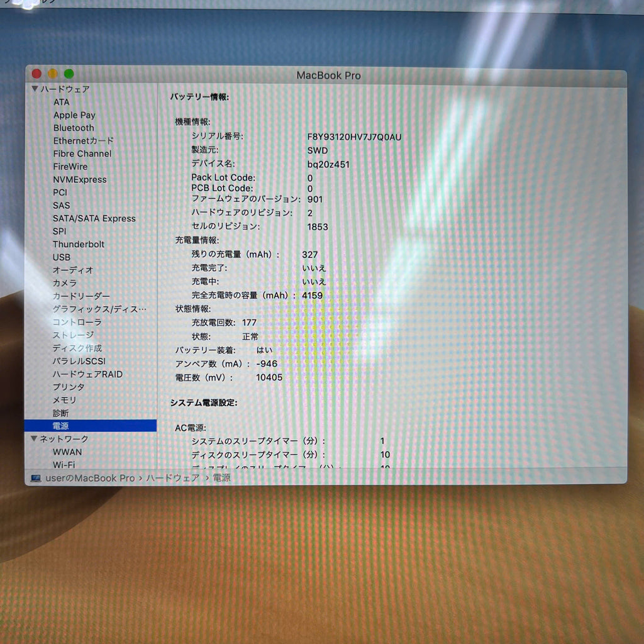Click the AC電源 label
644x644 pixels.
click(190, 428)
